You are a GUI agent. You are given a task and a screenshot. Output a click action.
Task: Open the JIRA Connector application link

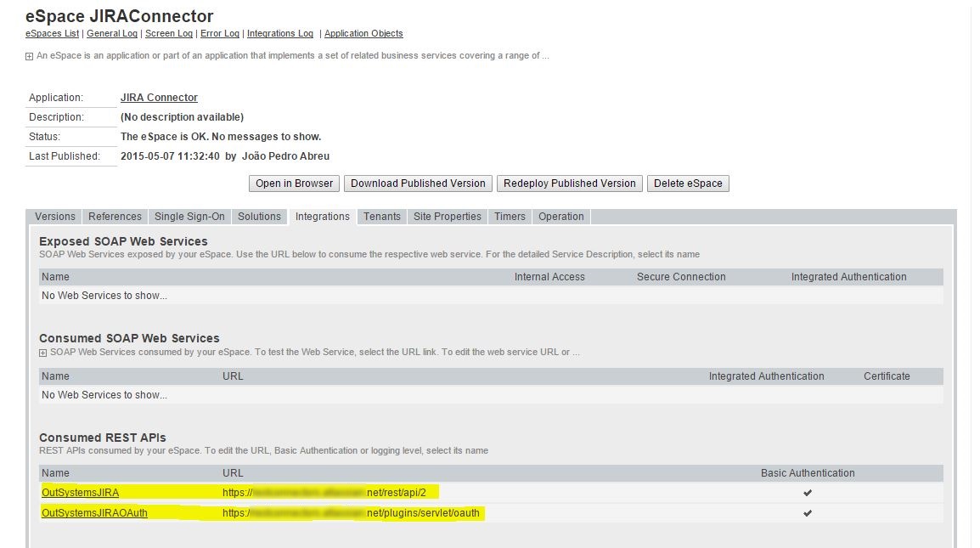pos(159,98)
